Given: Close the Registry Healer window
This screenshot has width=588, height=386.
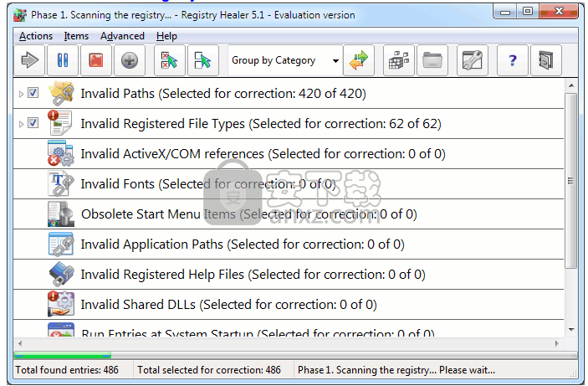Looking at the screenshot, I should [559, 12].
